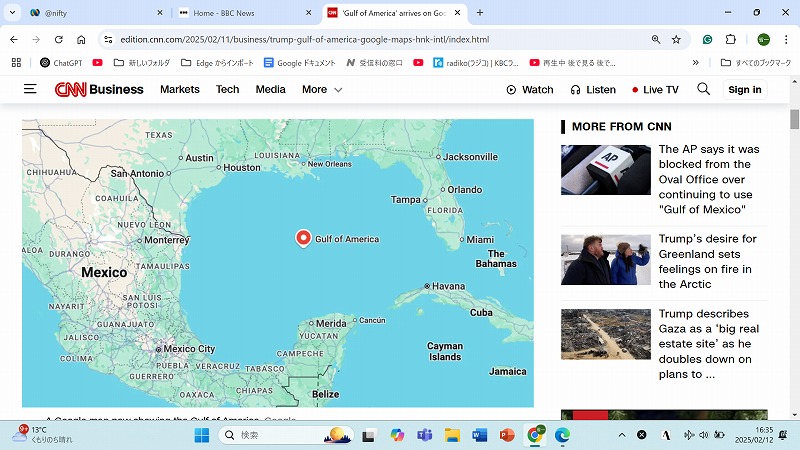Screen dimensions: 800x450
Task: Bookmark this page with star icon
Action: point(676,39)
